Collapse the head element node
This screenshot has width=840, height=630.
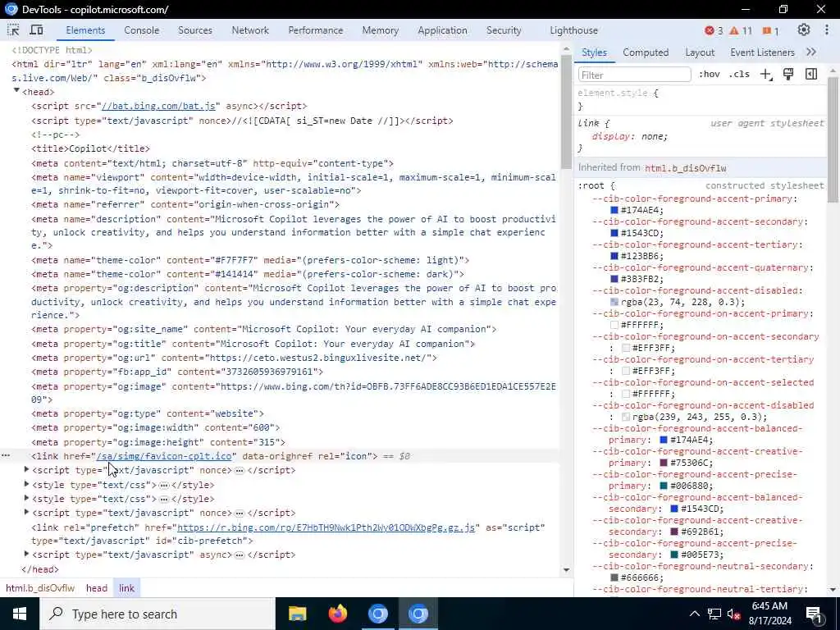point(16,91)
